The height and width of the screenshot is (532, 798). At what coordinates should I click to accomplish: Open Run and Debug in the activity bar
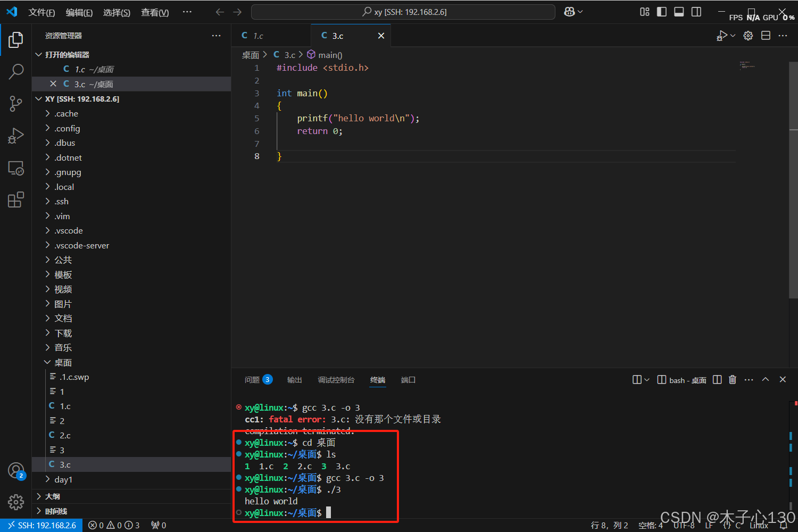[x=16, y=135]
